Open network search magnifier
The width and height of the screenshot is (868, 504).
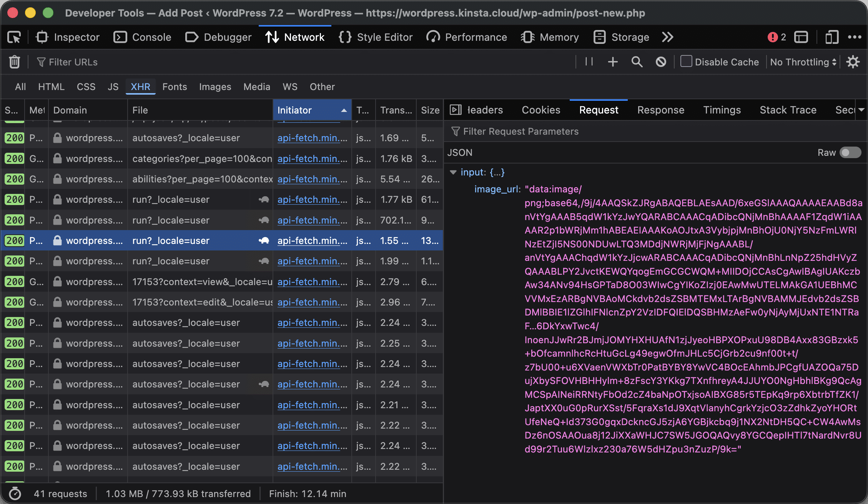coord(637,62)
